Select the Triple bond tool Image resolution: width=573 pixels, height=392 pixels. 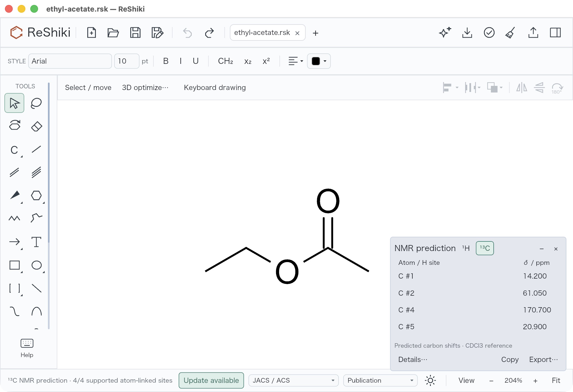coord(36,173)
